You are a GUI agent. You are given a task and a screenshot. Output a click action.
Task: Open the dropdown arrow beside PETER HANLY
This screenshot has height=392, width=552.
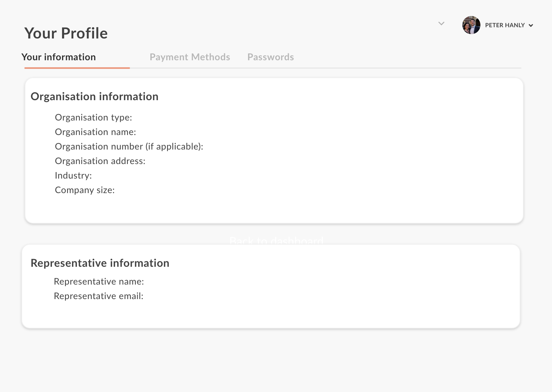pyautogui.click(x=531, y=25)
